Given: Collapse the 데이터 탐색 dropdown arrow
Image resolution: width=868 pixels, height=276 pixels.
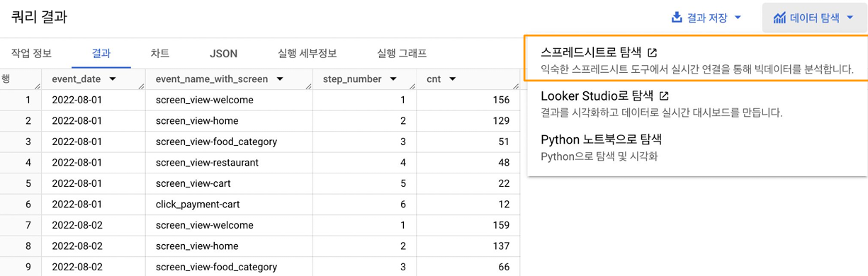Looking at the screenshot, I should tap(850, 18).
